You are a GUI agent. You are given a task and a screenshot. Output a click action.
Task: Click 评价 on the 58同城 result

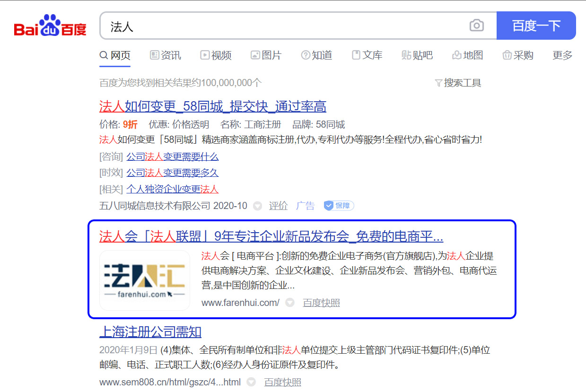(278, 206)
